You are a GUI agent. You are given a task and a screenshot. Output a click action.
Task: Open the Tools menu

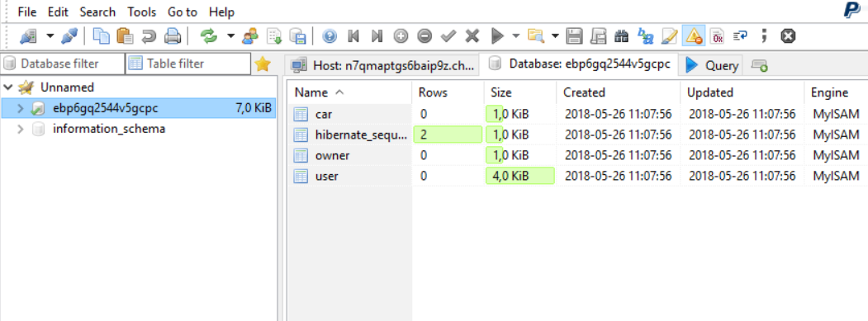pyautogui.click(x=142, y=12)
